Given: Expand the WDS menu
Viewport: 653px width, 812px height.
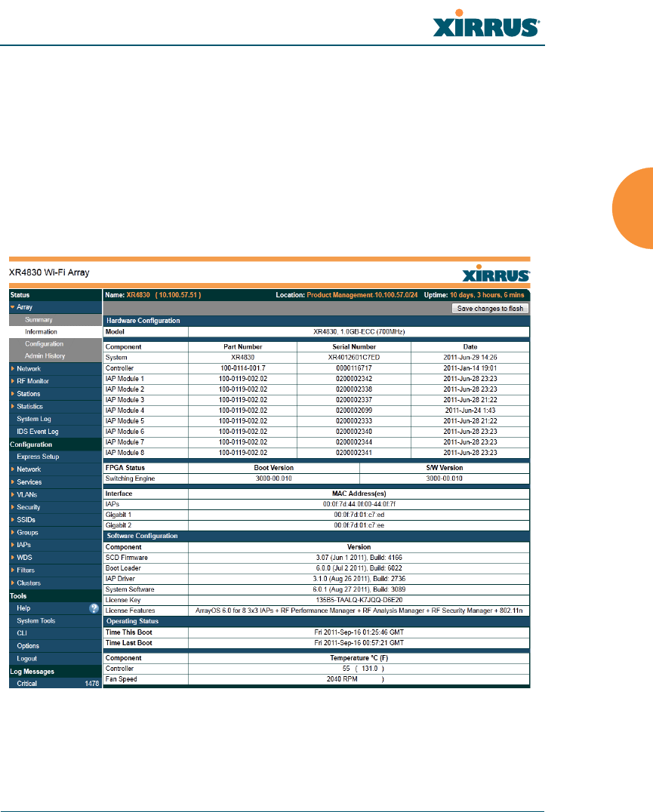Looking at the screenshot, I should point(24,557).
